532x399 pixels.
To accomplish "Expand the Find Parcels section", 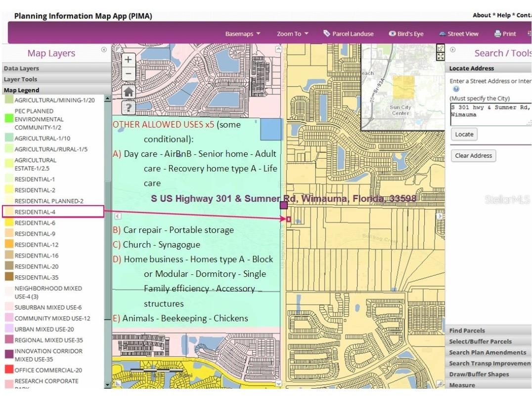I will pyautogui.click(x=467, y=331).
